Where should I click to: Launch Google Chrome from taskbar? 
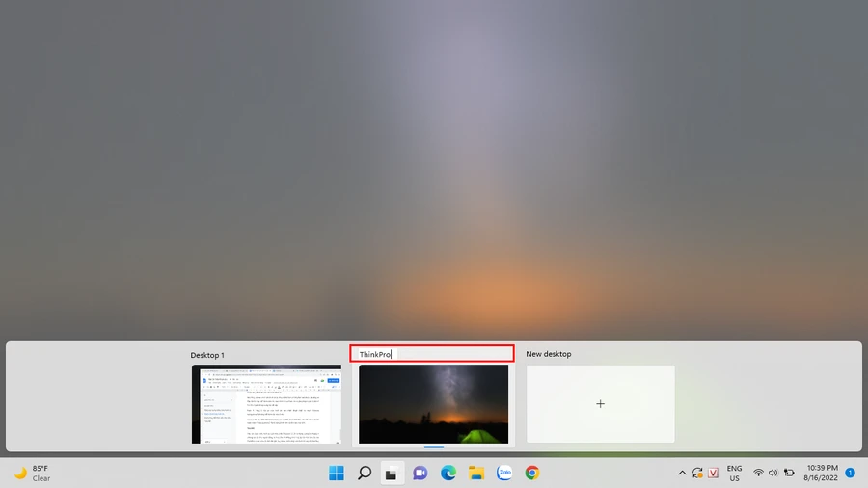(x=532, y=474)
